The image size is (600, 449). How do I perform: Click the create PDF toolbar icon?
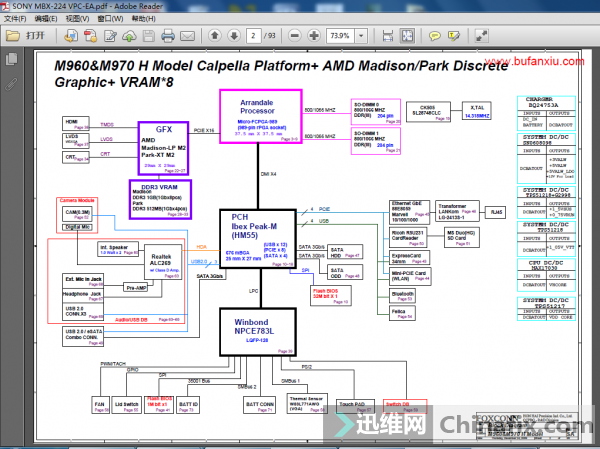point(91,36)
